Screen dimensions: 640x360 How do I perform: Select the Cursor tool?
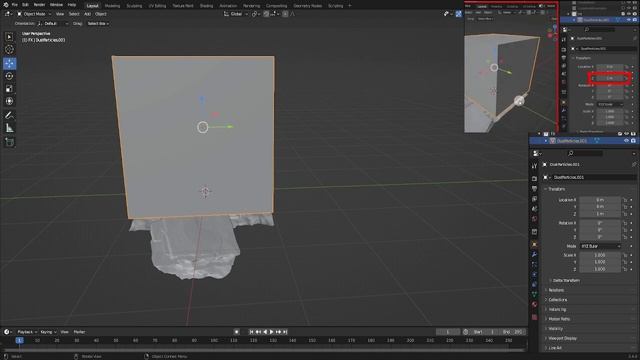pyautogui.click(x=9, y=49)
